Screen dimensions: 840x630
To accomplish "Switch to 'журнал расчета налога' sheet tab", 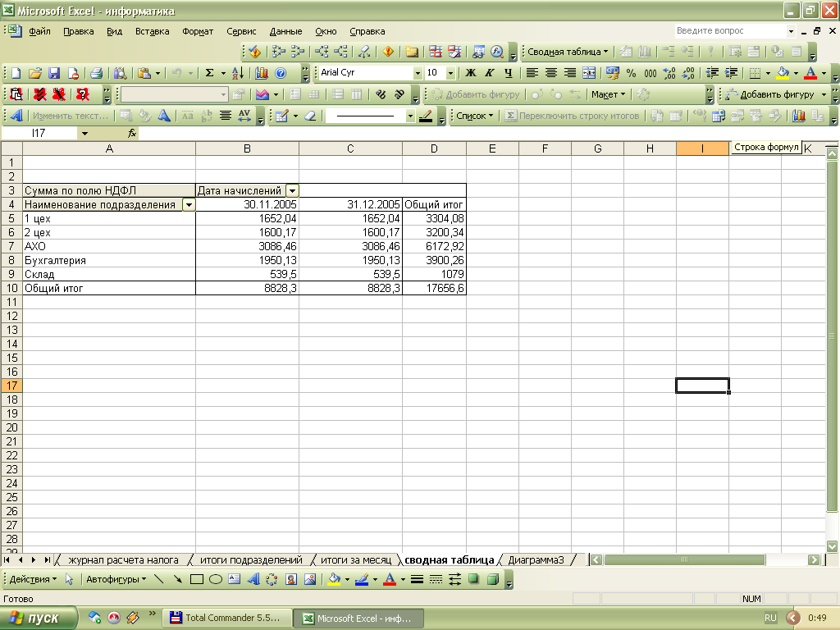I will (x=123, y=560).
